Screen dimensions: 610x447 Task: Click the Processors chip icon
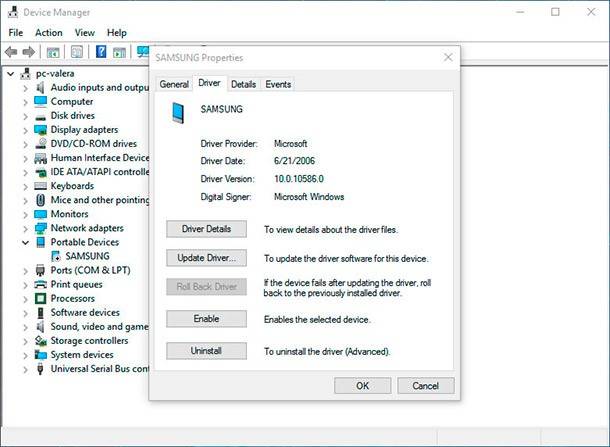click(x=40, y=298)
